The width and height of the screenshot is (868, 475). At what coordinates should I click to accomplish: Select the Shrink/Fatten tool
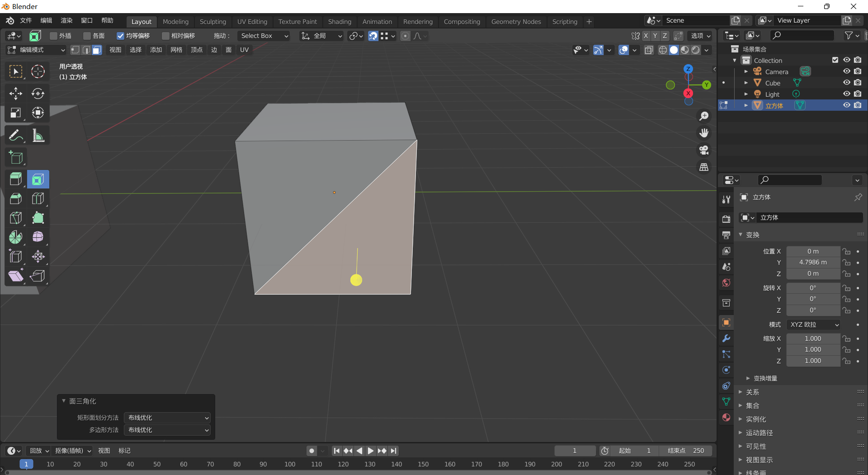pos(38,257)
